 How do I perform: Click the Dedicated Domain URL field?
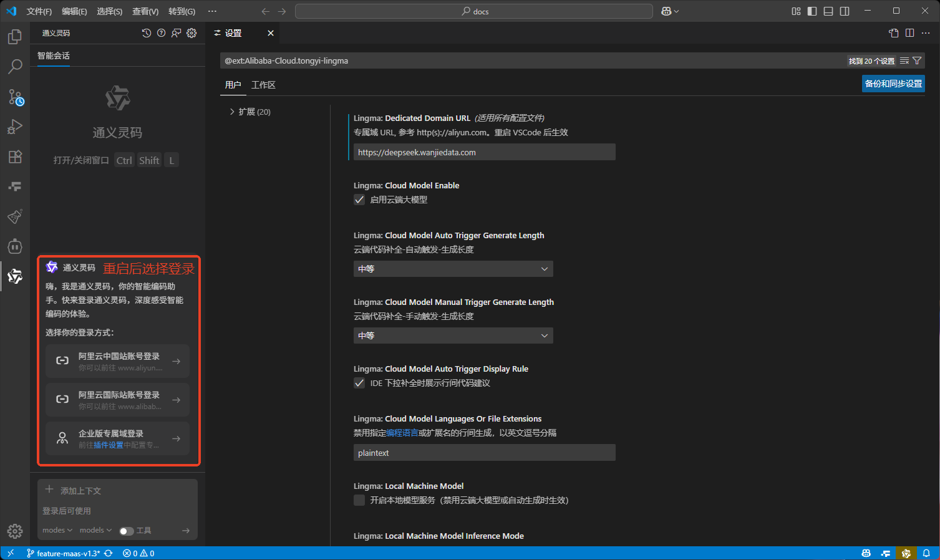[x=485, y=152]
